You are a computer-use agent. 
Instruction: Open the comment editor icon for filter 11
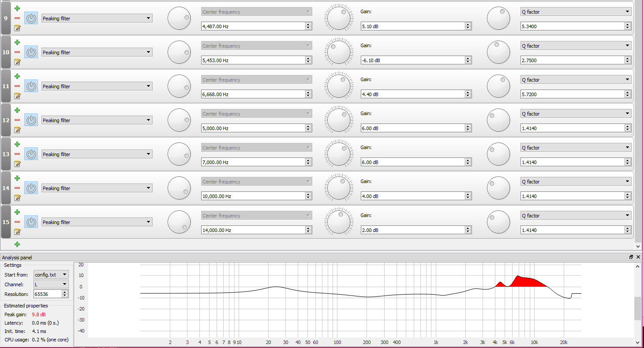pos(17,96)
